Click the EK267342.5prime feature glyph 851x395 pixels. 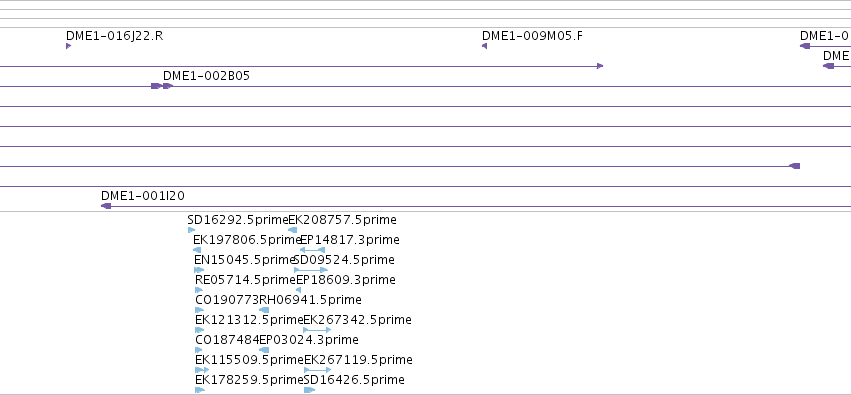point(317,330)
